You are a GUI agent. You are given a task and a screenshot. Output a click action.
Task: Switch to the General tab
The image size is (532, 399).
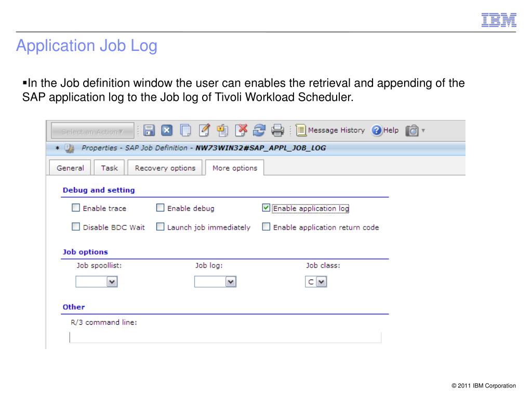tap(70, 168)
